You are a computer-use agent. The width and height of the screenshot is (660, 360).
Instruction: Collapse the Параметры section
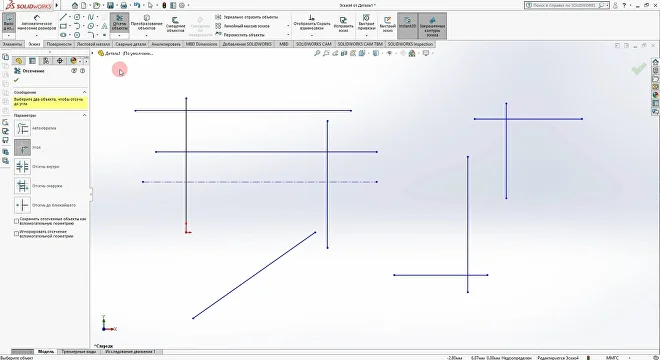pos(84,115)
